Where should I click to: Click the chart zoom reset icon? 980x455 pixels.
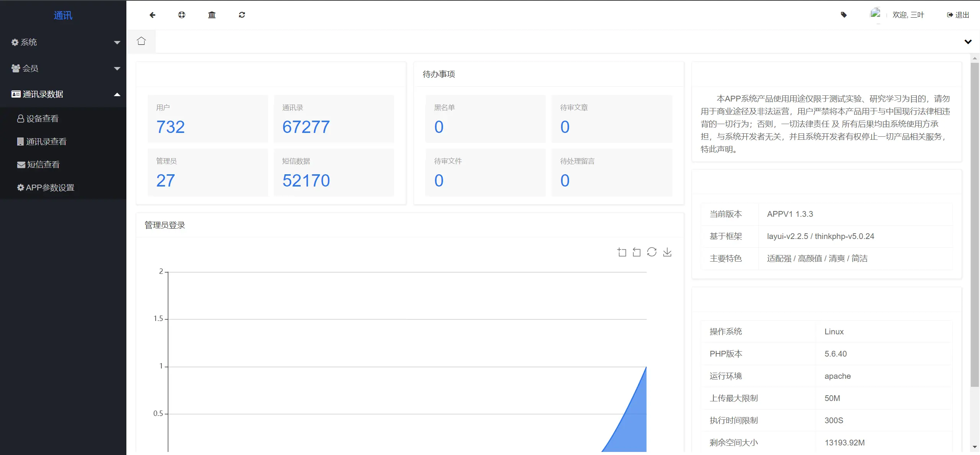point(636,252)
